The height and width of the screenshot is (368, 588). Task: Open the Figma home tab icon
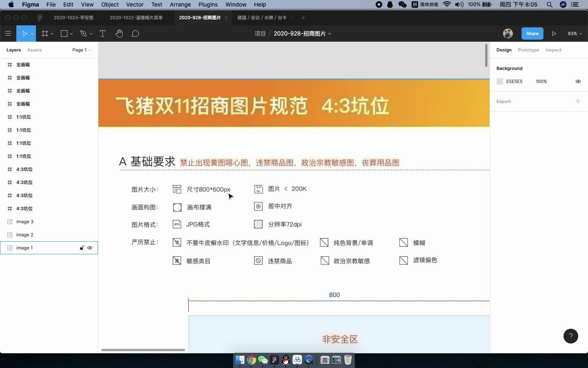click(x=40, y=18)
